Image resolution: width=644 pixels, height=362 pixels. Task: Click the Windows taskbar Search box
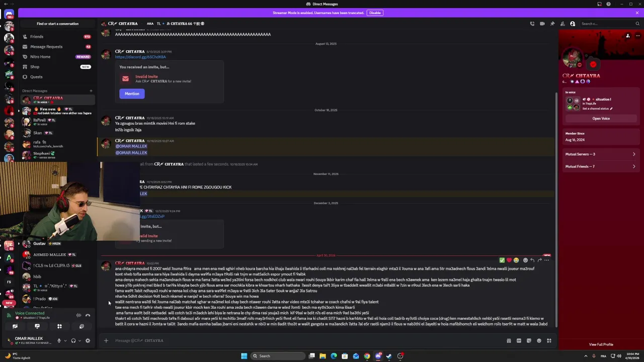click(x=278, y=356)
